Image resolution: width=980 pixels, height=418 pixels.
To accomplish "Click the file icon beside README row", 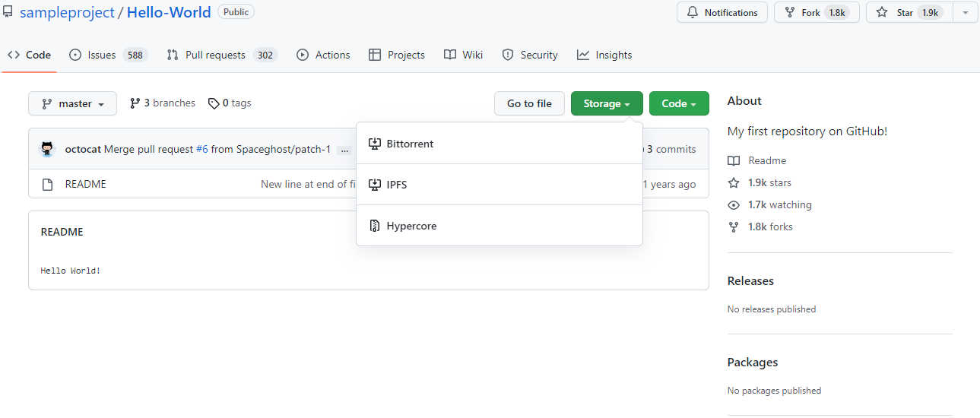I will (x=47, y=184).
